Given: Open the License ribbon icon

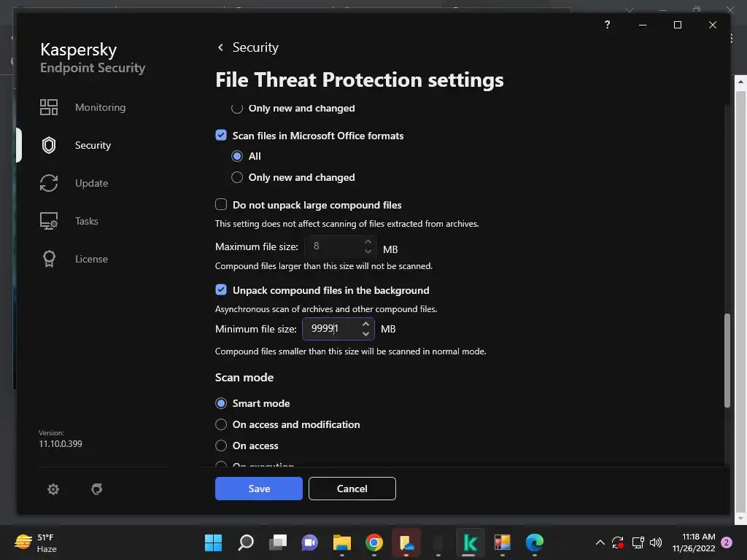Looking at the screenshot, I should click(49, 259).
